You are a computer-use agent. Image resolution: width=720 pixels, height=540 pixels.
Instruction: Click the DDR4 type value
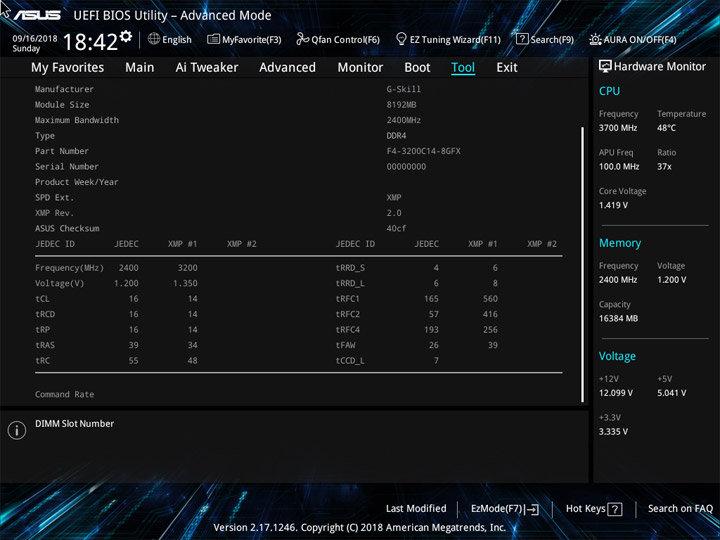click(396, 136)
